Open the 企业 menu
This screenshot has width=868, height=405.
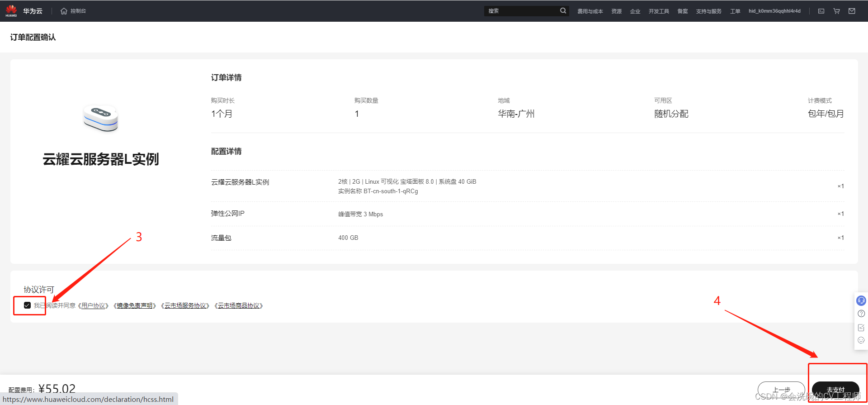(x=635, y=11)
